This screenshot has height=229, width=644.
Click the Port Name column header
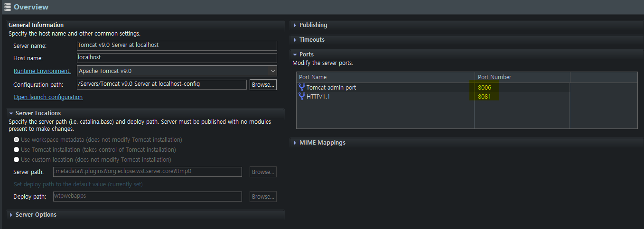click(385, 77)
